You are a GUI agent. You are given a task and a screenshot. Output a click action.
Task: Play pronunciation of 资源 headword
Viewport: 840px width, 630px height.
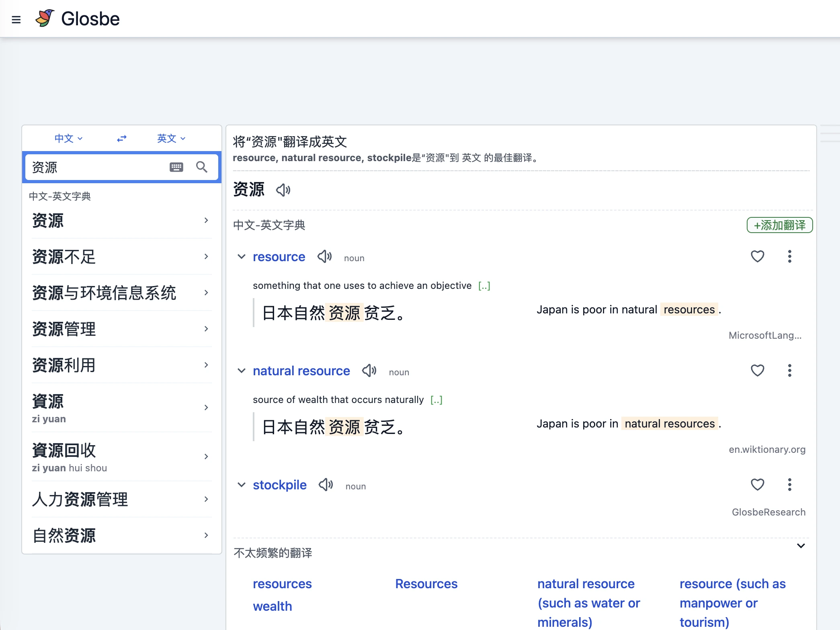point(283,190)
